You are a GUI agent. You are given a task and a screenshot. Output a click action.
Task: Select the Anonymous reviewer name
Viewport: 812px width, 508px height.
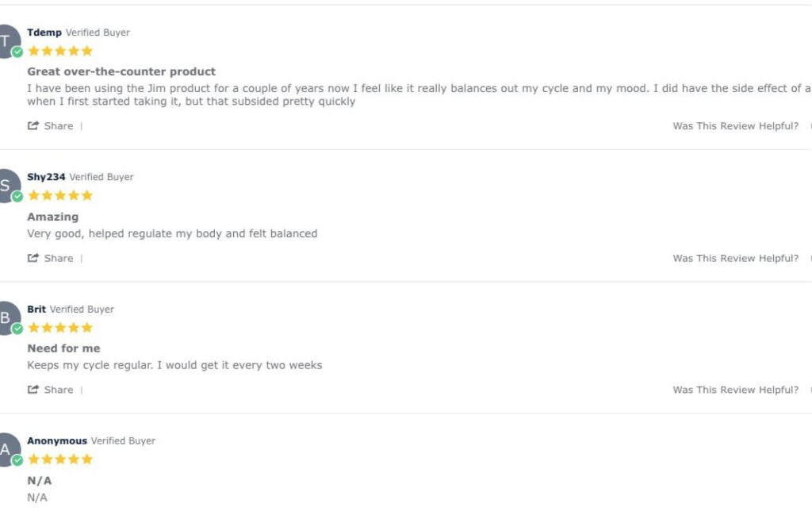(57, 441)
